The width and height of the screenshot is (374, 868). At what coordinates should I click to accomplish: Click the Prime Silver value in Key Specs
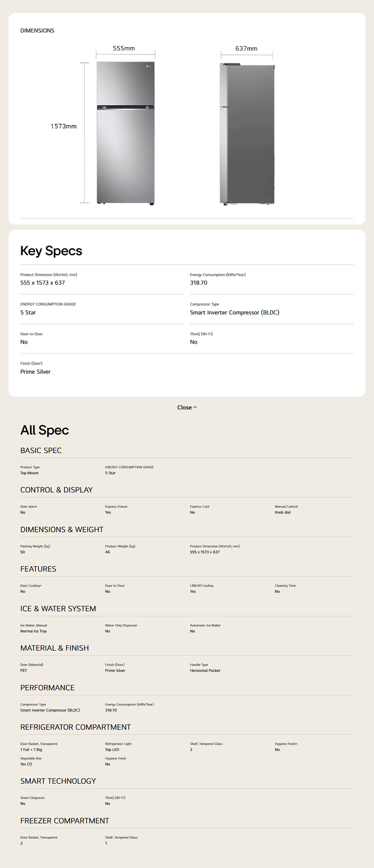click(36, 372)
